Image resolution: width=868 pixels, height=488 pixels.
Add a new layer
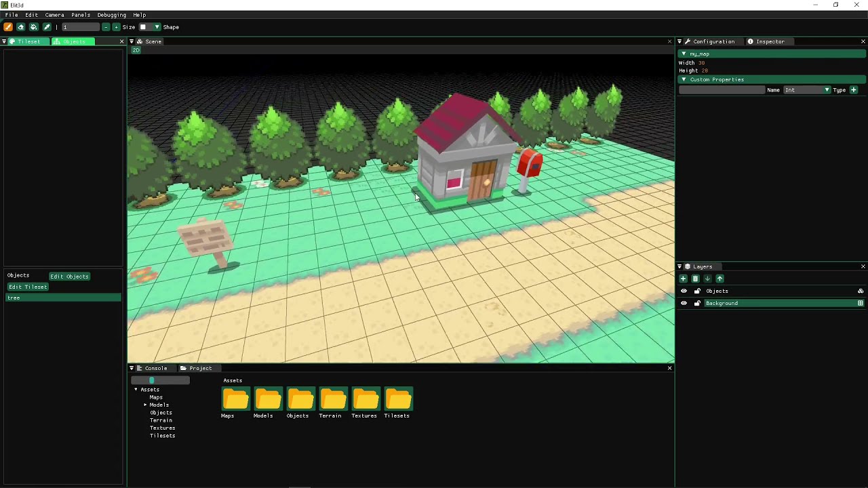[684, 279]
